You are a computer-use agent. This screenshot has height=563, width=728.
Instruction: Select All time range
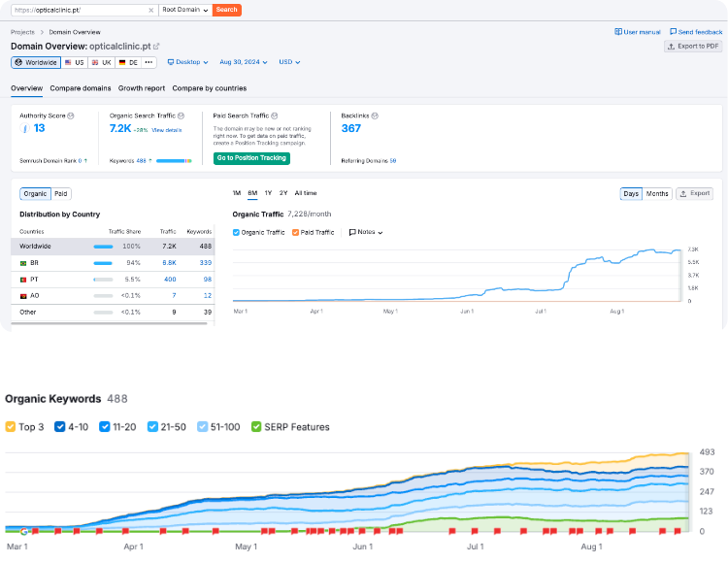[306, 193]
